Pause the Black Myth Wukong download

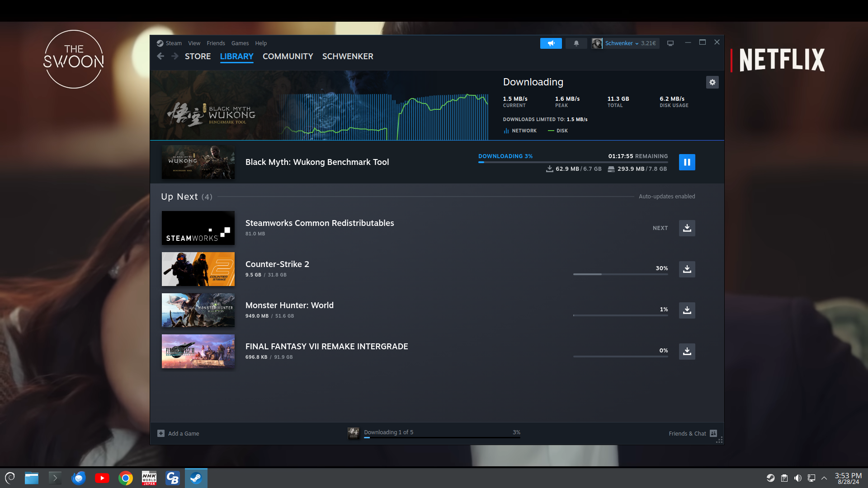click(687, 162)
